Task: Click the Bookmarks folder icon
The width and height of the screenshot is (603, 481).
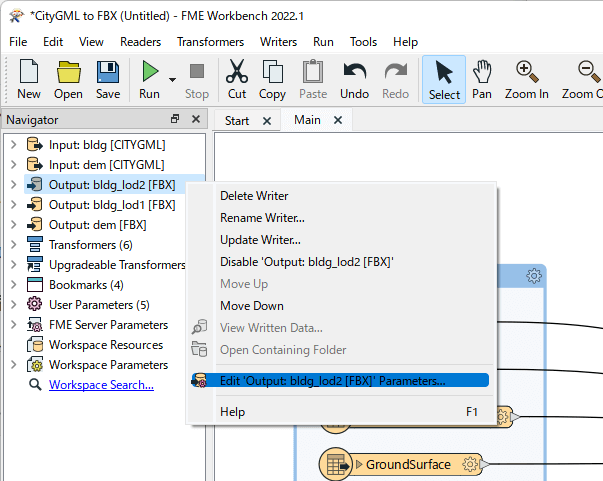Action: coord(35,285)
